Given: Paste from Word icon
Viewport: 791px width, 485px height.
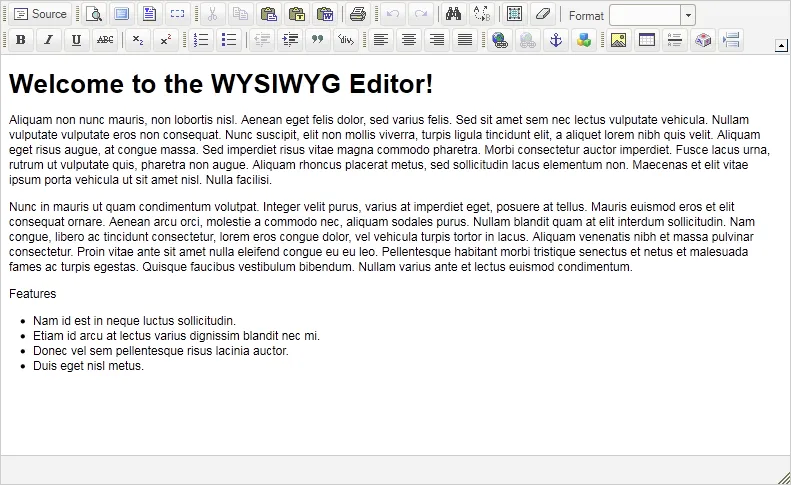Looking at the screenshot, I should pos(324,14).
